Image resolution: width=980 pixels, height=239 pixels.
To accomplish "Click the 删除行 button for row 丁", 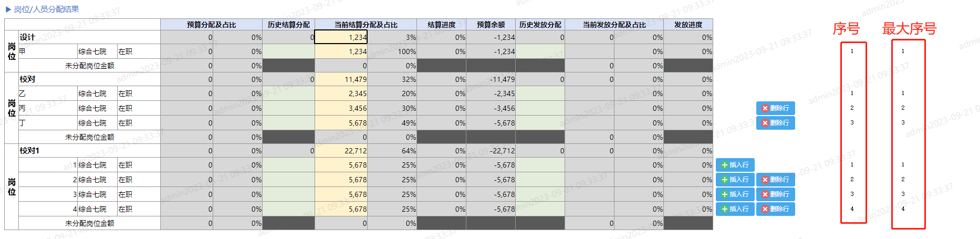I will click(775, 123).
